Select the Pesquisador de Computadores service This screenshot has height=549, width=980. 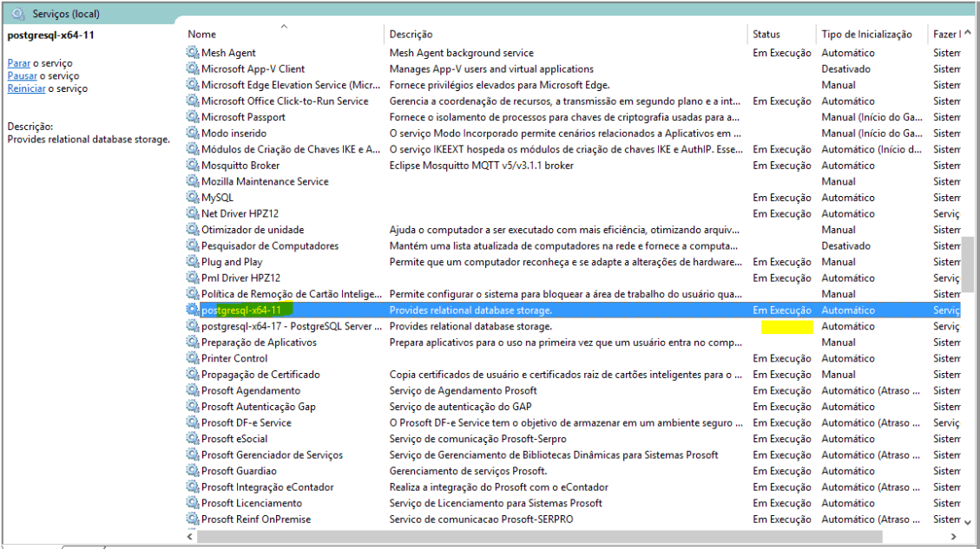coord(270,245)
